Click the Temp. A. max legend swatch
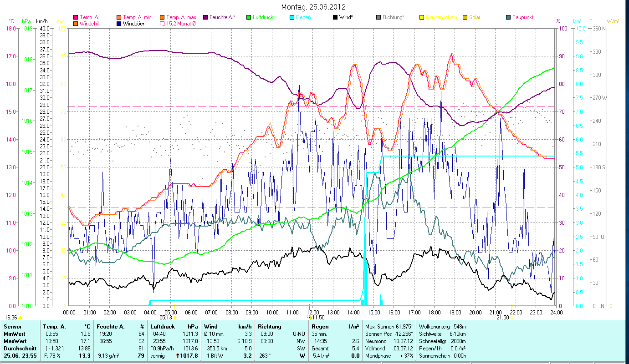The width and height of the screenshot is (629, 364). (163, 17)
